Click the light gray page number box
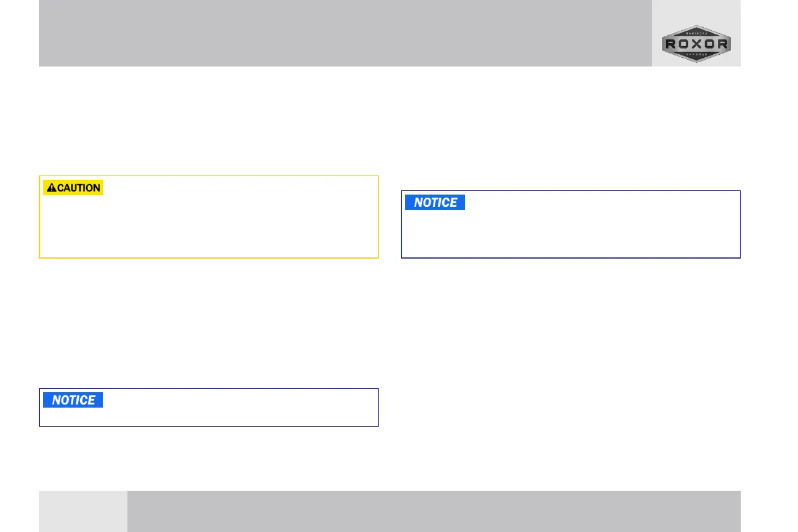 [x=83, y=511]
